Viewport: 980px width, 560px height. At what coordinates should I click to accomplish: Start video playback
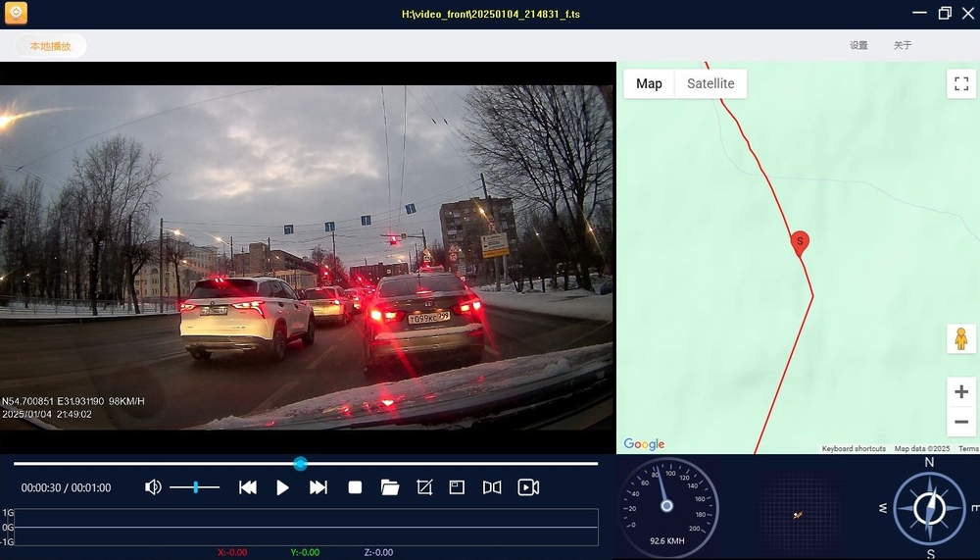282,487
